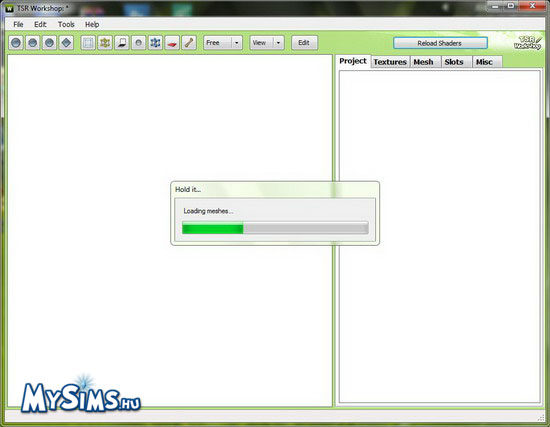Viewport: 550px width, 427px height.
Task: Switch to the Textures tab
Action: 390,62
